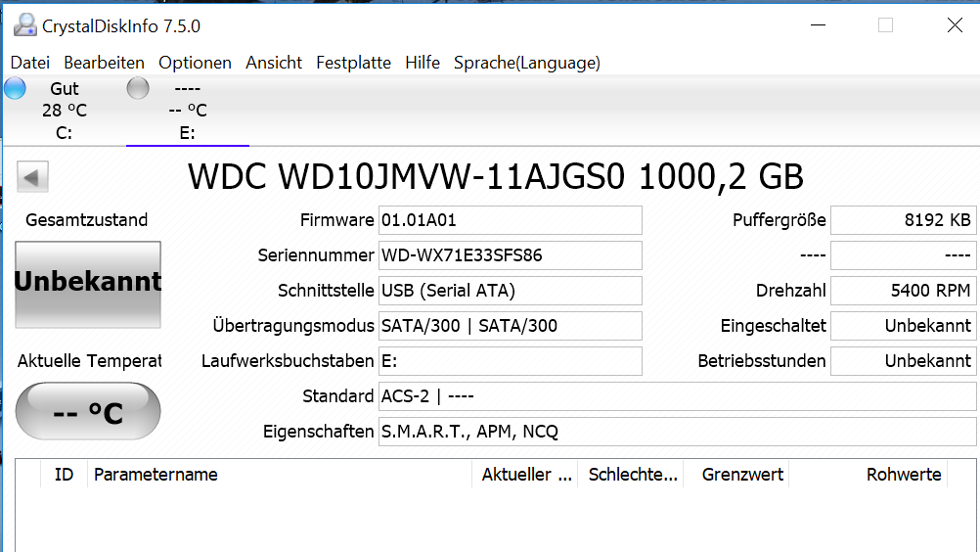Viewport: 980px width, 552px height.
Task: Open the Optionen menu
Action: (195, 63)
